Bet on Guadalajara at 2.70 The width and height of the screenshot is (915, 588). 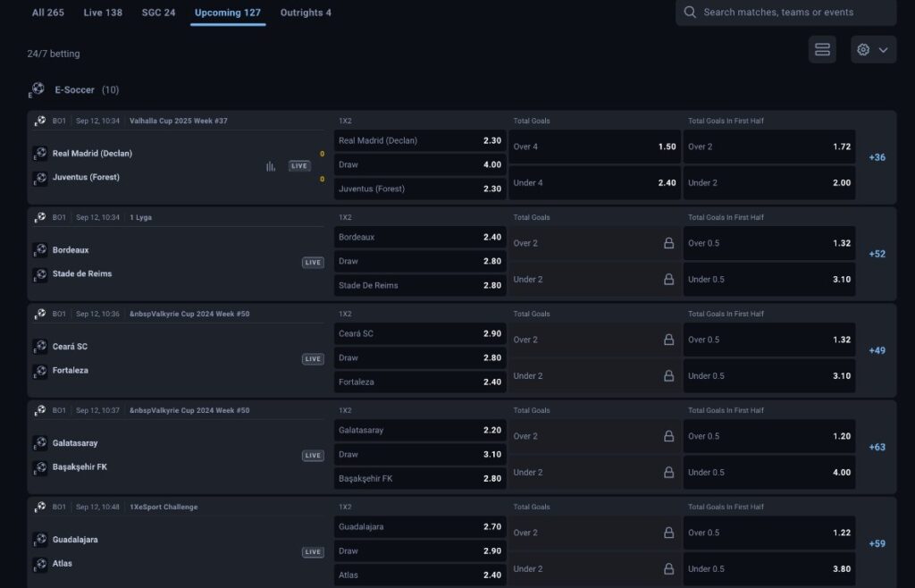(420, 526)
